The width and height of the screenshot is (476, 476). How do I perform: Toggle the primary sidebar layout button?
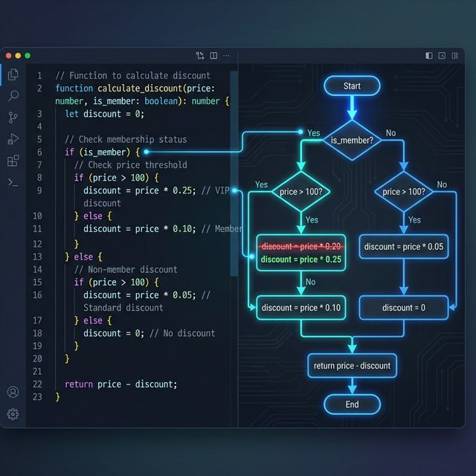(429, 56)
